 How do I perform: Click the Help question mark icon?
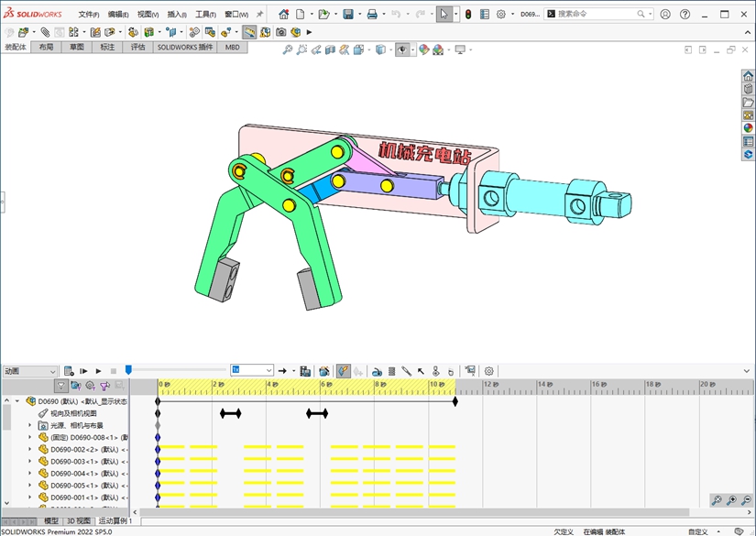685,14
